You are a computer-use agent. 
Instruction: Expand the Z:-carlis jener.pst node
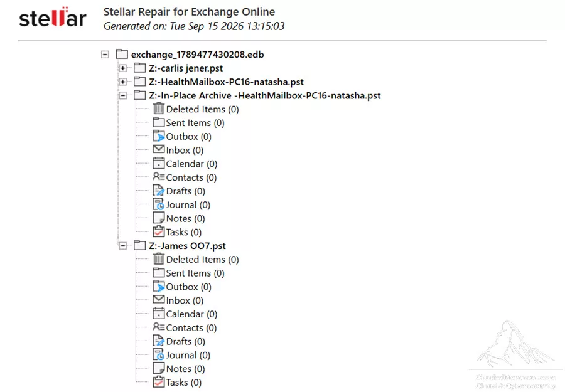tap(123, 68)
